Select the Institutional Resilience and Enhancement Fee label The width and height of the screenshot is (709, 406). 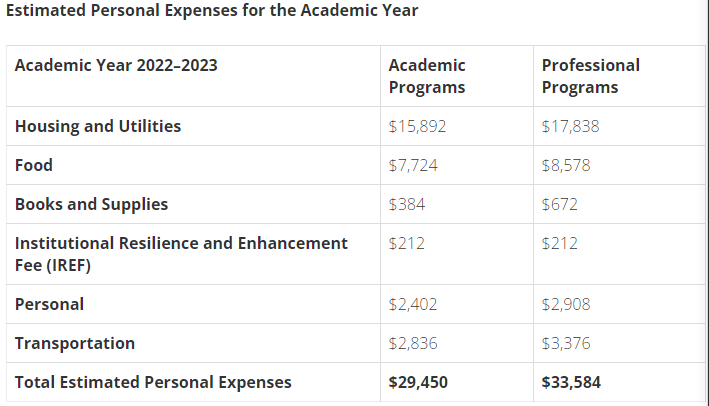181,254
